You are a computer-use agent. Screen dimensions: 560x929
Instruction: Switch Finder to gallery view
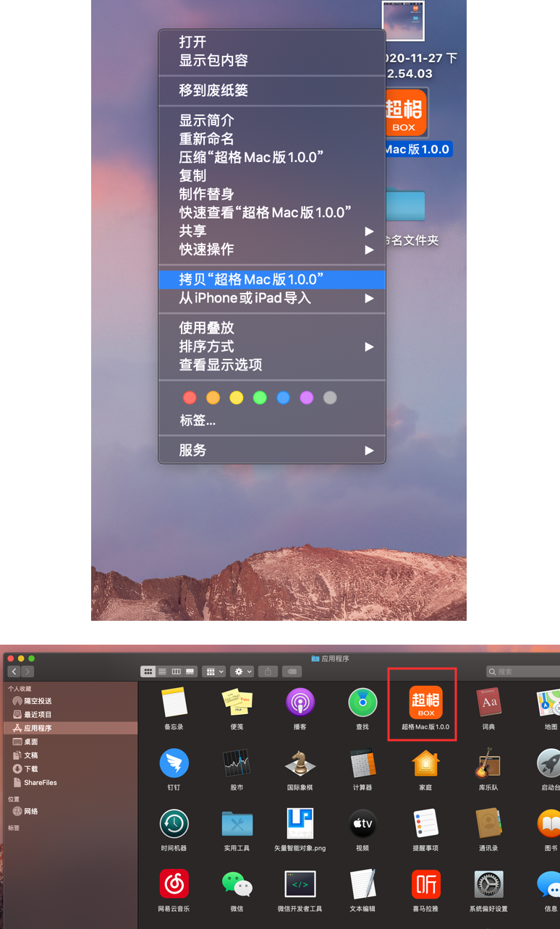coord(190,671)
